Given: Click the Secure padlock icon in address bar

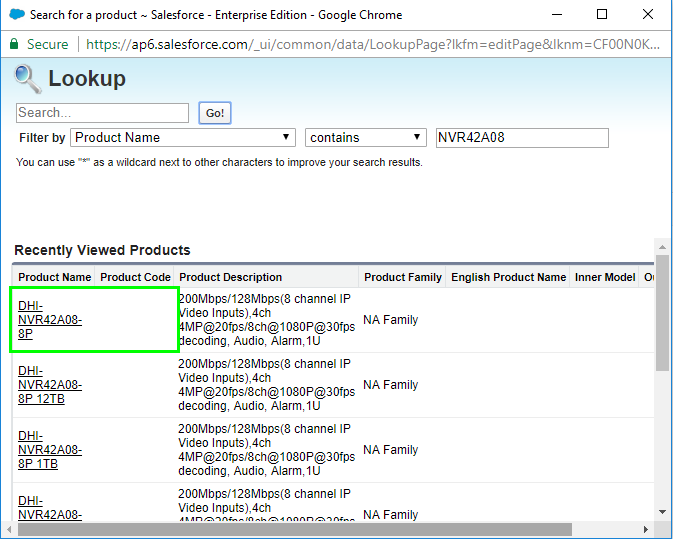Looking at the screenshot, I should point(14,44).
